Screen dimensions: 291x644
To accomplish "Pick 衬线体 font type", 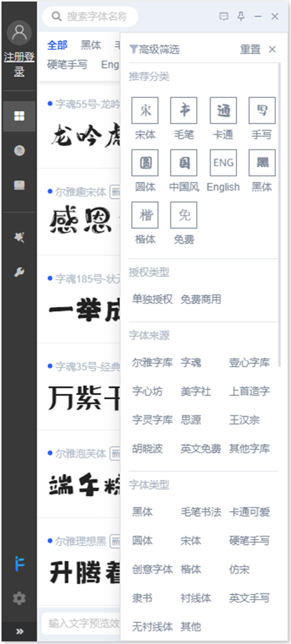I will point(196,598).
